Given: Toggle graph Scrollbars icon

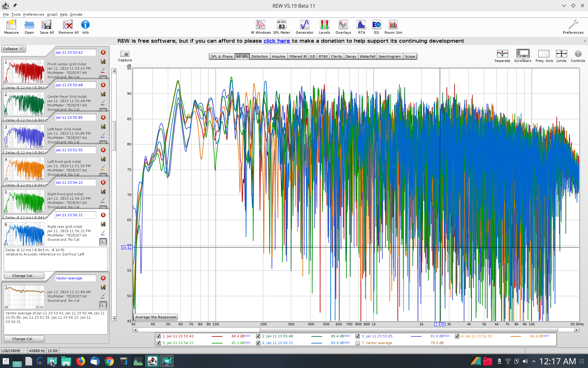Looking at the screenshot, I should click(523, 56).
